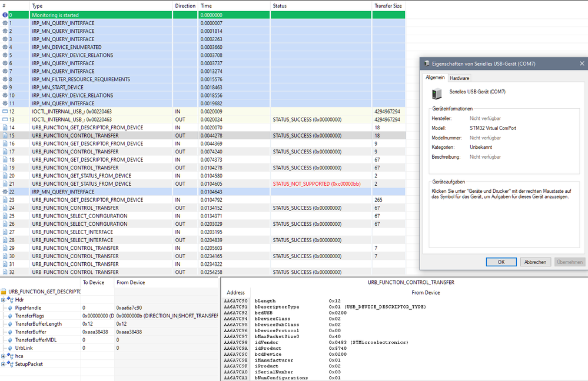Click the idProduct 0x5740 line

pos(285,349)
